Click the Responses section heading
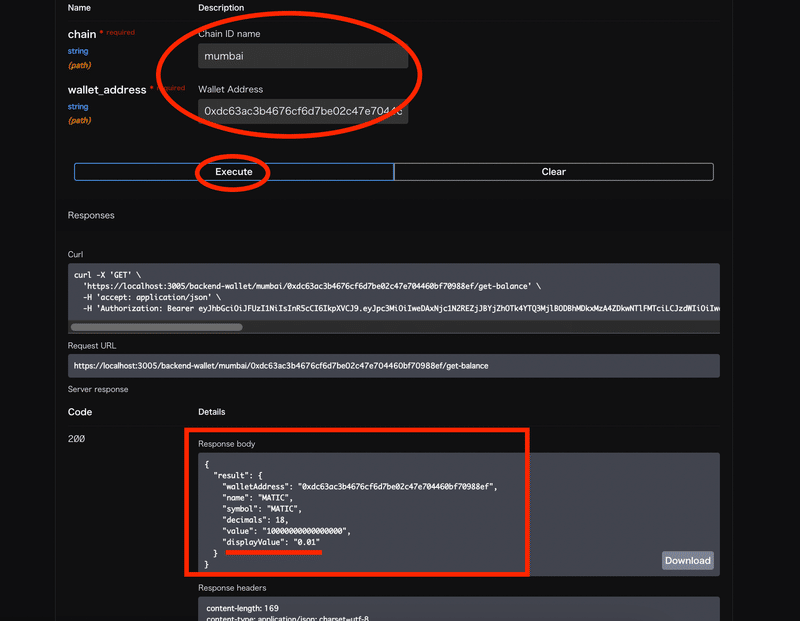Image resolution: width=800 pixels, height=621 pixels. (91, 215)
